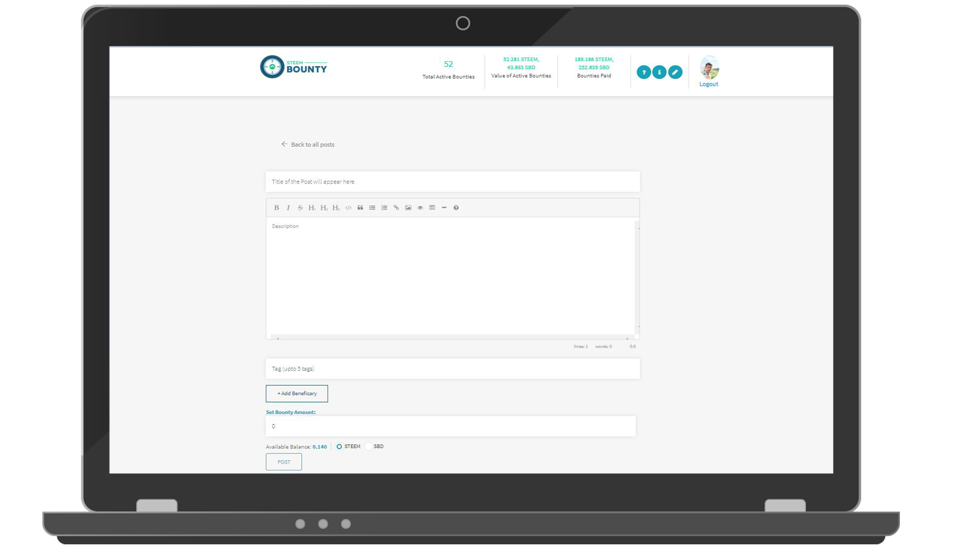Insert Heading 3 with H3 icon
980x551 pixels.
coord(336,208)
